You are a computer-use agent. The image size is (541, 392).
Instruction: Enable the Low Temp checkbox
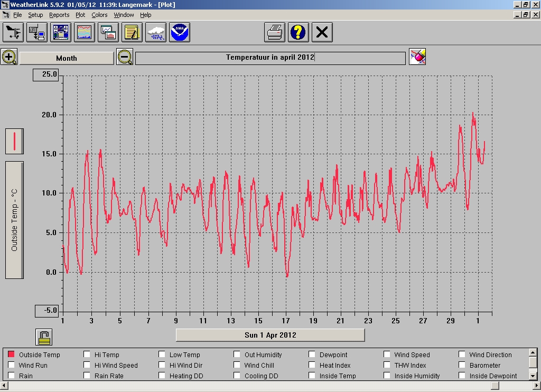click(x=162, y=354)
